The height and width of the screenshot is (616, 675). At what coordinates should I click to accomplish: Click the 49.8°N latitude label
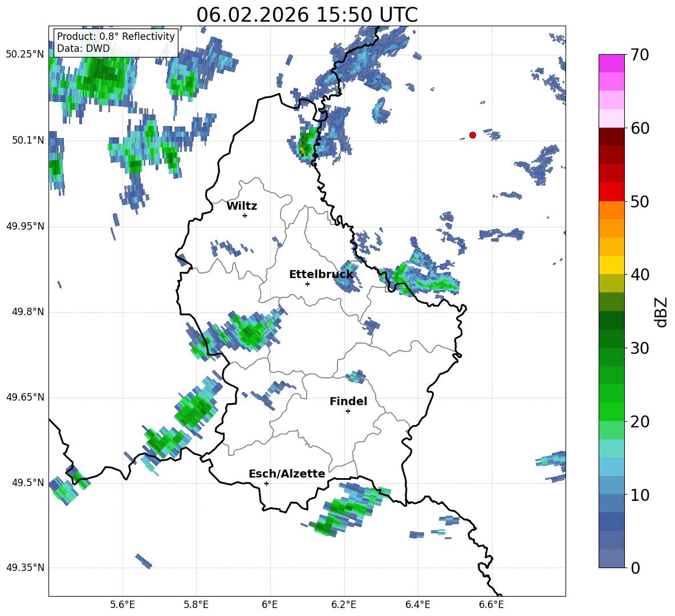tap(28, 312)
